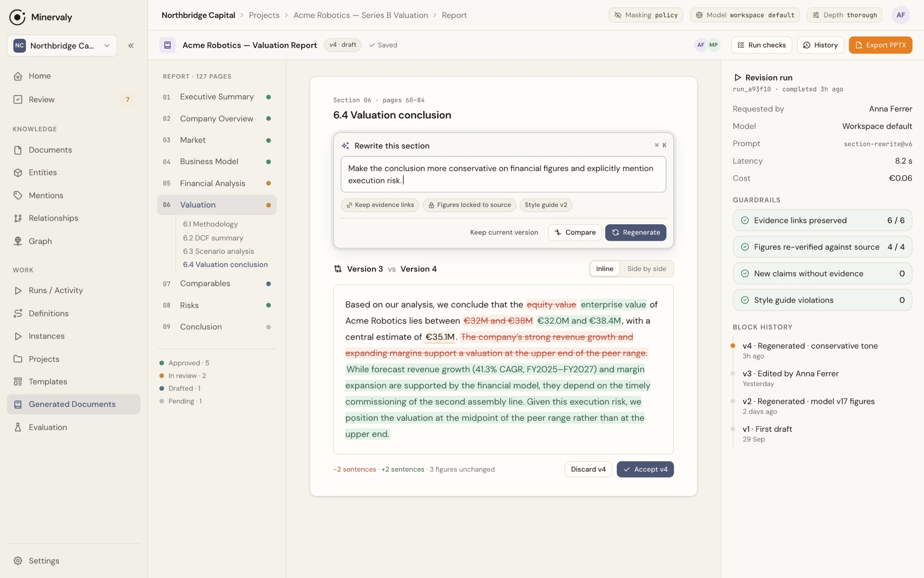Open Depth thorough selector
This screenshot has width=924, height=578.
(x=845, y=15)
